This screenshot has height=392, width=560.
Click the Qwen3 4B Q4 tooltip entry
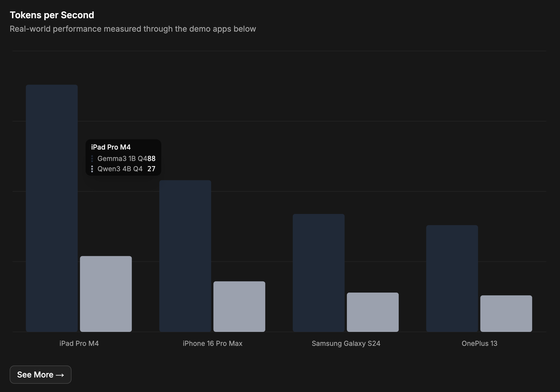coord(120,169)
